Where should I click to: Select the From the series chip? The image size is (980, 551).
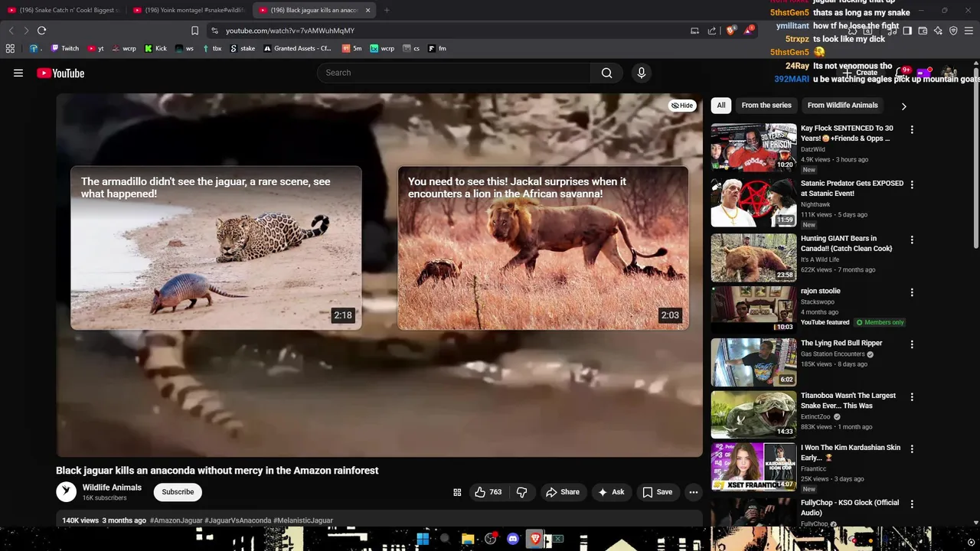click(766, 106)
